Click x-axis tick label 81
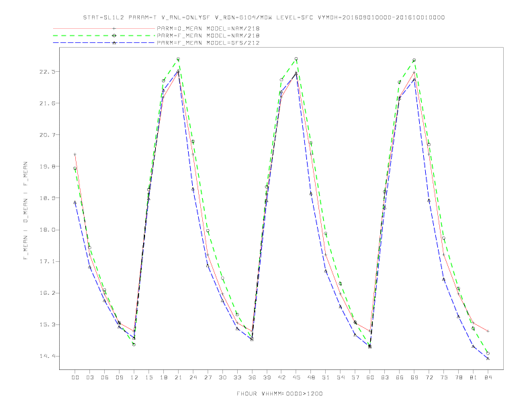The width and height of the screenshot is (532, 411). tap(474, 377)
